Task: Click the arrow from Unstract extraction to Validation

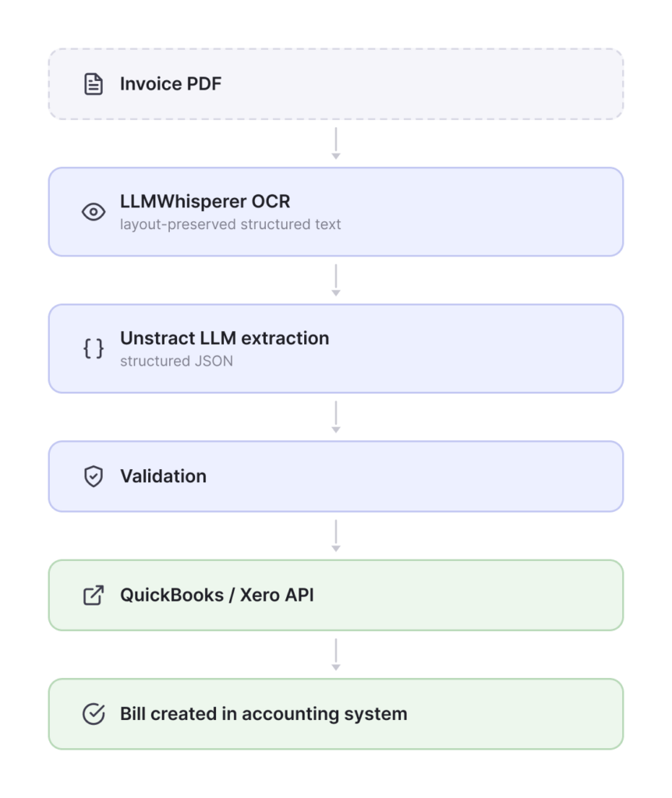Action: 336,417
